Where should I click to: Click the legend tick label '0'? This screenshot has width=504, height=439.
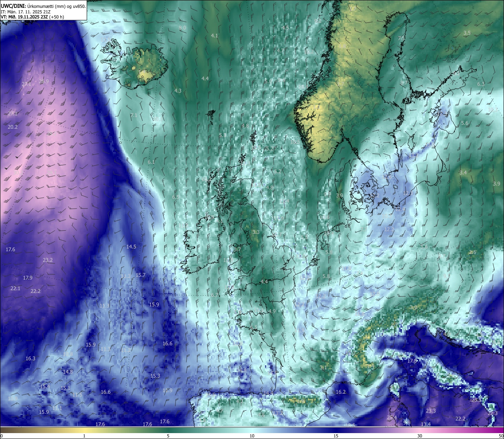pyautogui.click(x=1, y=436)
